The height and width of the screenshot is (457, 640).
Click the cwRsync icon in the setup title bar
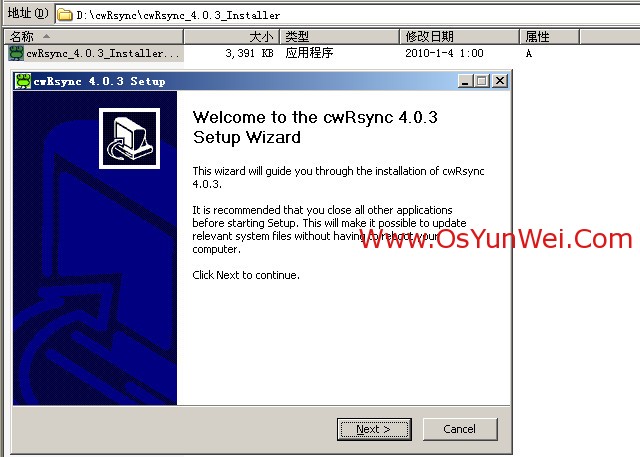(23, 81)
